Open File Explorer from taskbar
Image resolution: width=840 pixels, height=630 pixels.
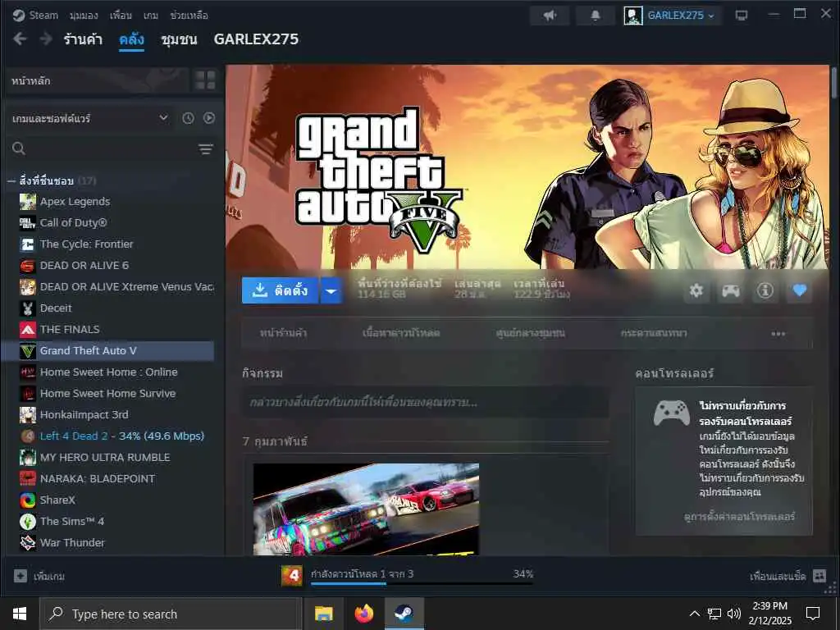tap(323, 614)
